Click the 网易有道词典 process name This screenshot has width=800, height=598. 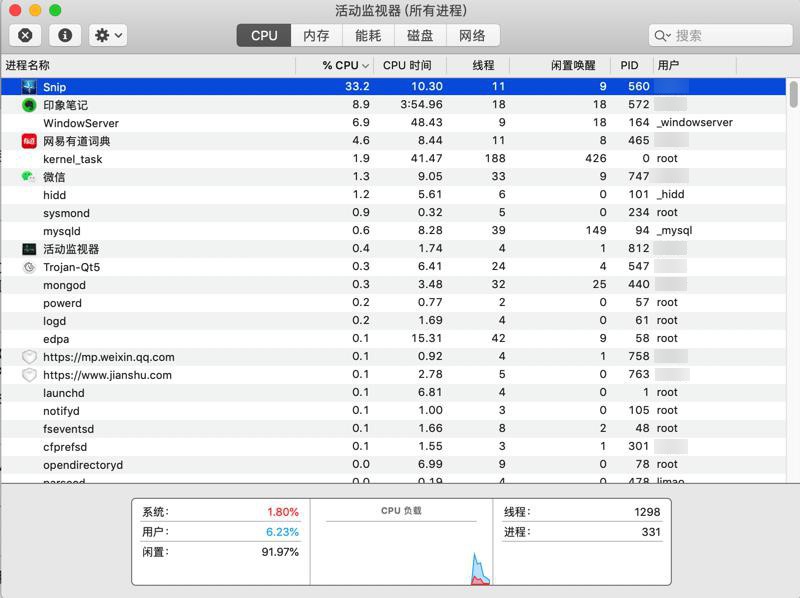pyautogui.click(x=77, y=141)
